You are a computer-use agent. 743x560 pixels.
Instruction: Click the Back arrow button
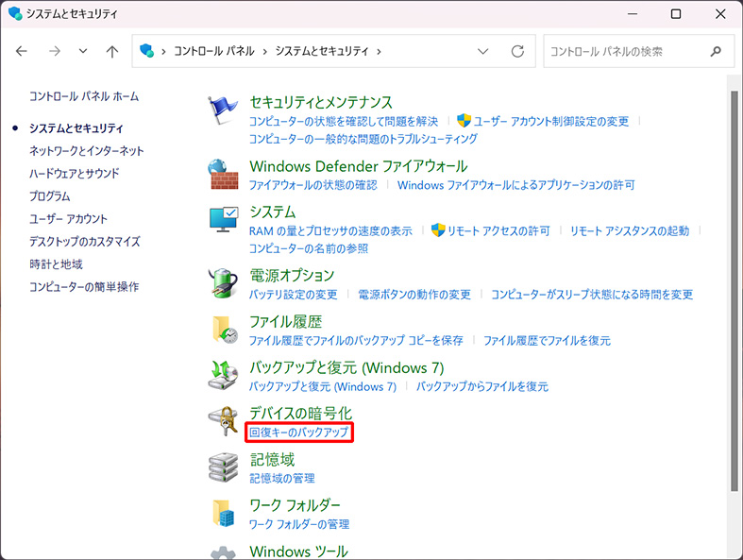(x=22, y=51)
